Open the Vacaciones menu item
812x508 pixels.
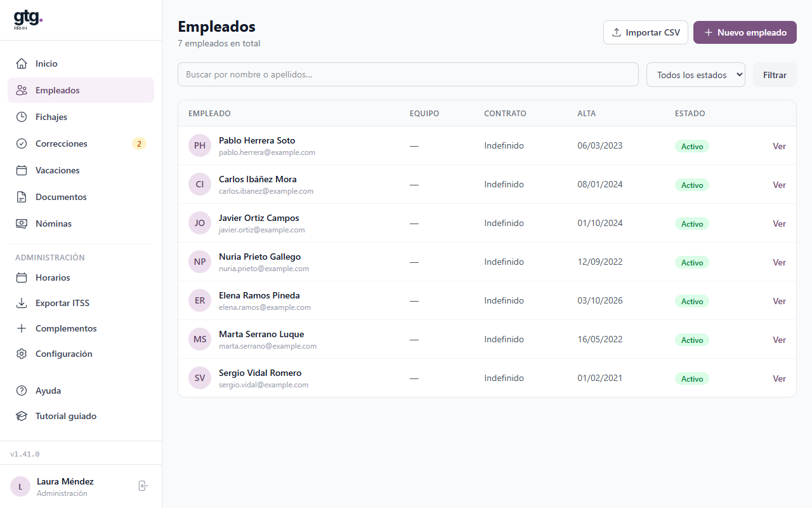[x=81, y=170]
